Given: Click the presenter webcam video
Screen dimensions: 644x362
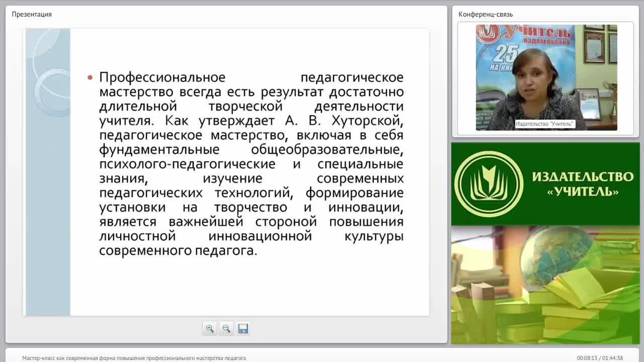Looking at the screenshot, I should (546, 77).
